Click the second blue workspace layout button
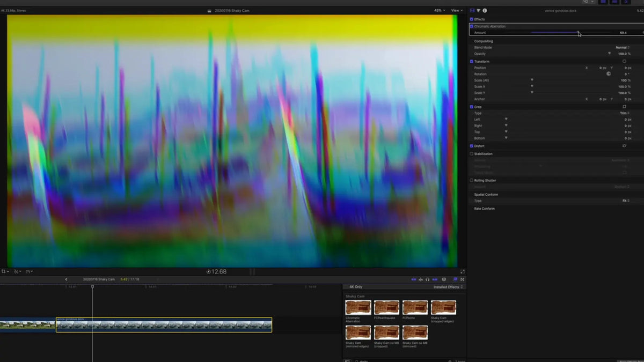Viewport: 644px width, 362px height. [x=614, y=2]
